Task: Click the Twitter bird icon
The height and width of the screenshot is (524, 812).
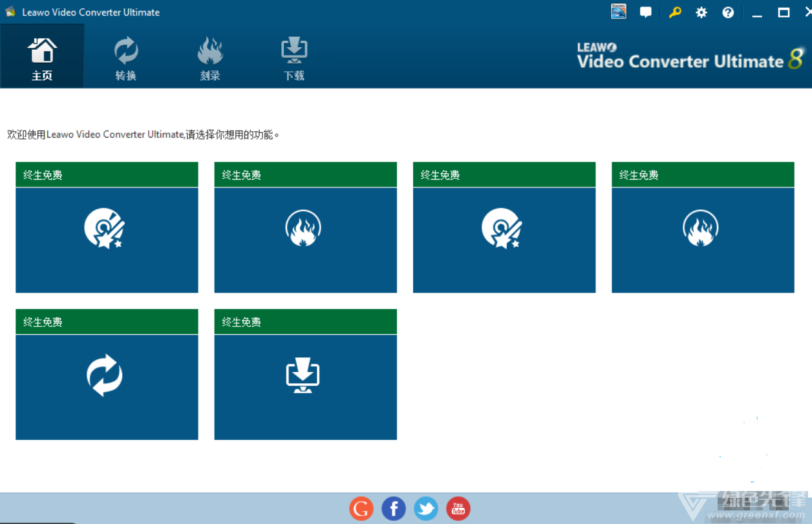Action: [x=426, y=508]
